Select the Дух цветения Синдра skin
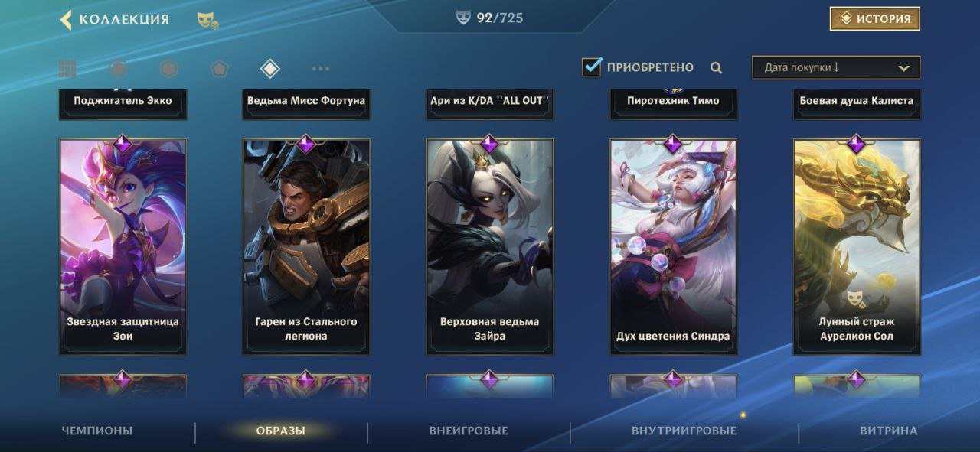Image resolution: width=980 pixels, height=452 pixels. coord(673,246)
